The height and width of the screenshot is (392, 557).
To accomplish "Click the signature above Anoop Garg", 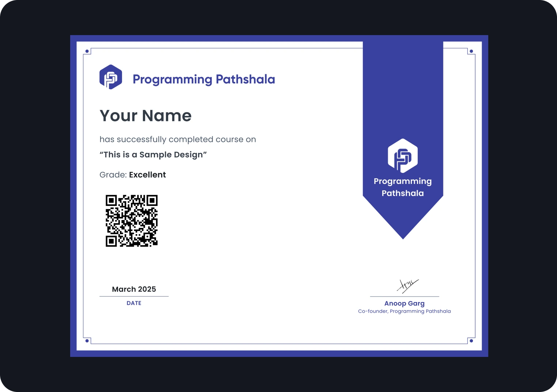I will 408,286.
